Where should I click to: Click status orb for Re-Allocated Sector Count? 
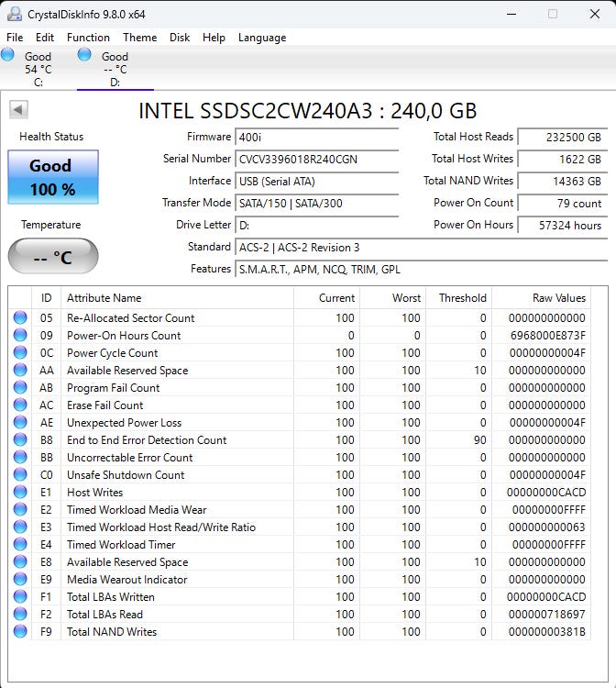20,317
